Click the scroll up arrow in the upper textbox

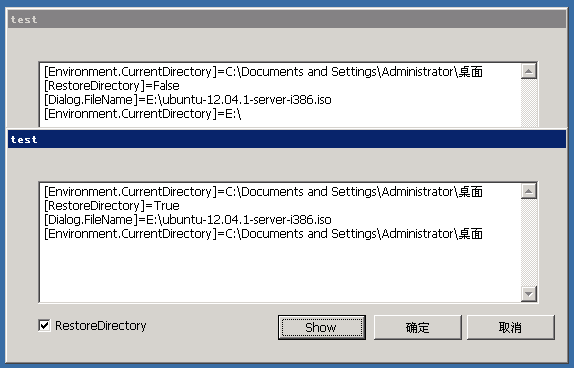[x=529, y=71]
